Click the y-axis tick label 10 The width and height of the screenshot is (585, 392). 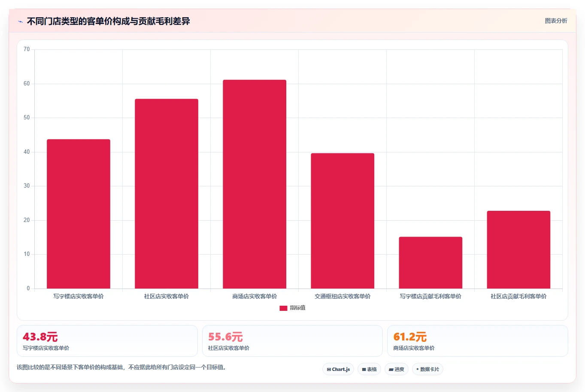click(x=27, y=254)
